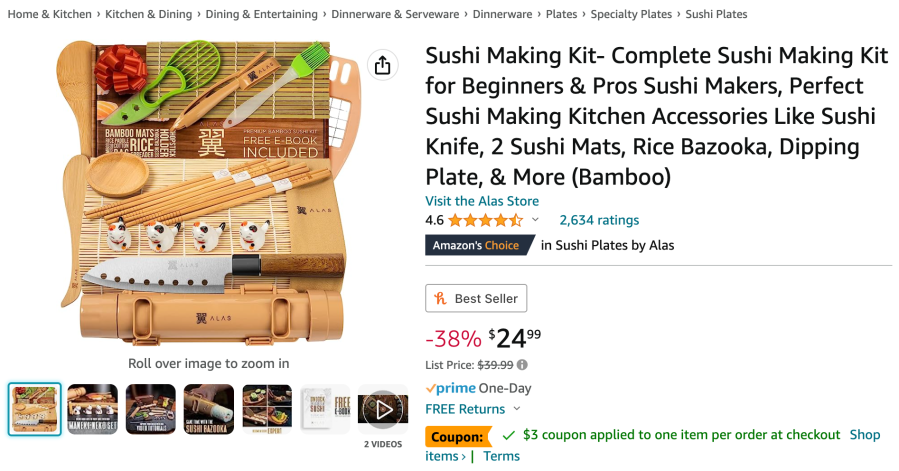
Task: Open coupon Terms link
Action: coord(501,456)
